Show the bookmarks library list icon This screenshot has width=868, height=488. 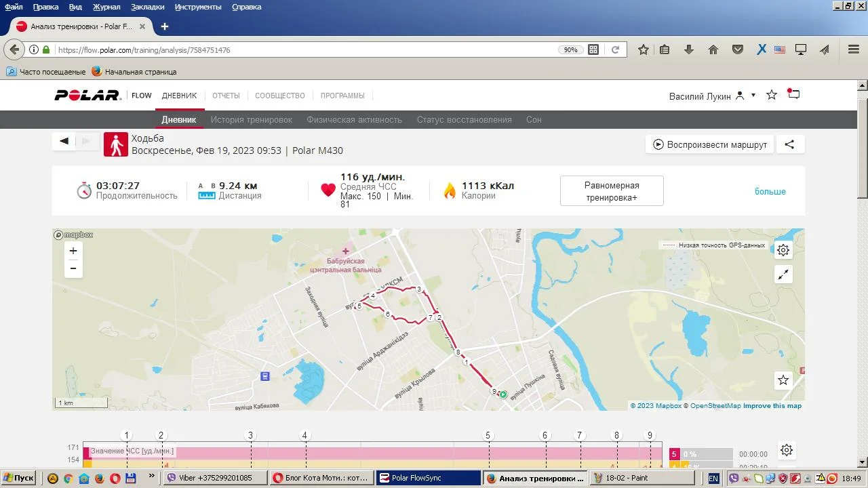pyautogui.click(x=665, y=49)
